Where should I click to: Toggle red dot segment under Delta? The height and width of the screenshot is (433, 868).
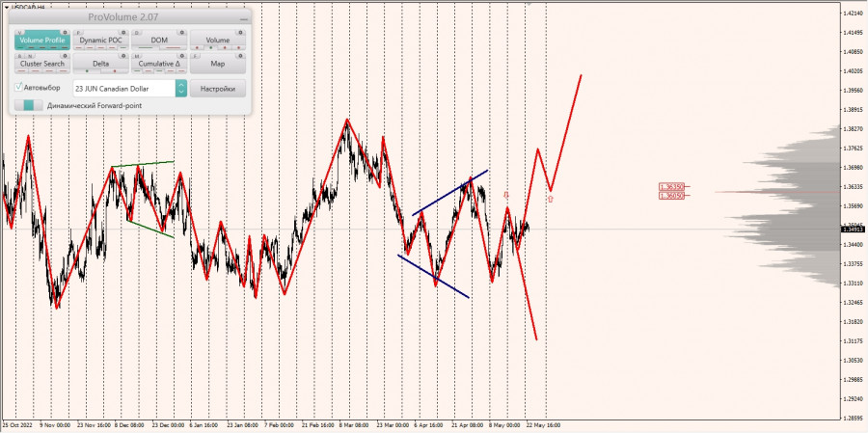115,70
